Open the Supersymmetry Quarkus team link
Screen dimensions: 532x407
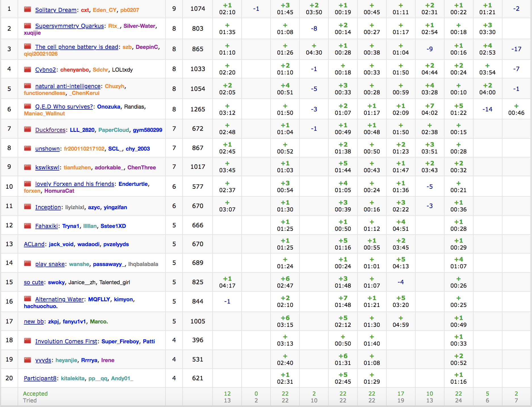[x=69, y=26]
